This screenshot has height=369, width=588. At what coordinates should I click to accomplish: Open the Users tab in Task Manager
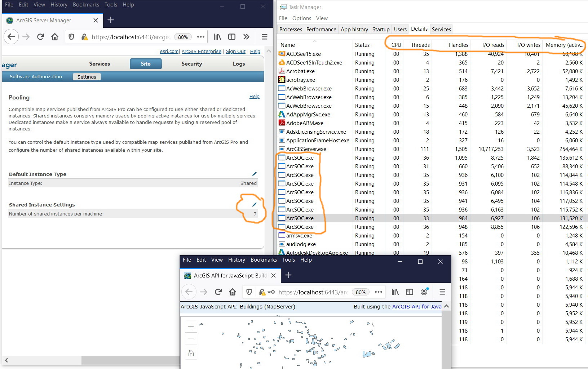coord(400,30)
